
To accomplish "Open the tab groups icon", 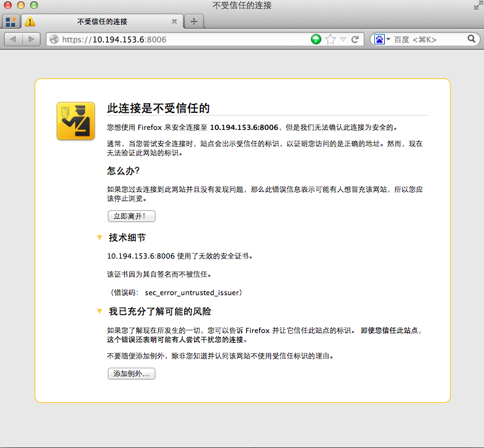I will [x=11, y=22].
